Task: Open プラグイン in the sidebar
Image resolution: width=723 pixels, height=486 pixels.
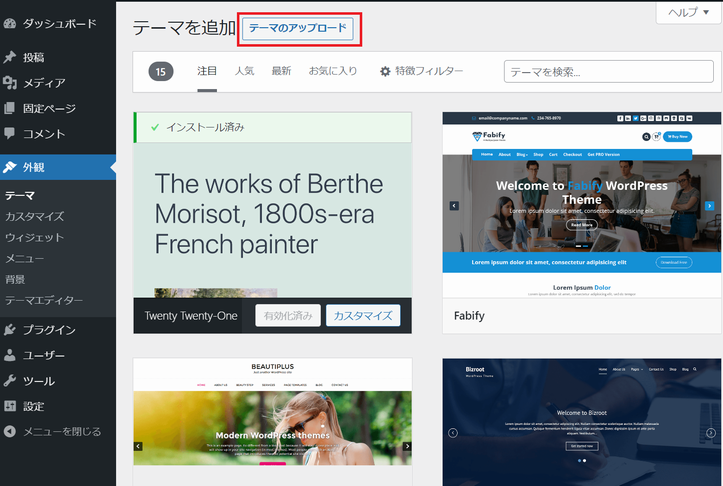Action: [x=58, y=330]
